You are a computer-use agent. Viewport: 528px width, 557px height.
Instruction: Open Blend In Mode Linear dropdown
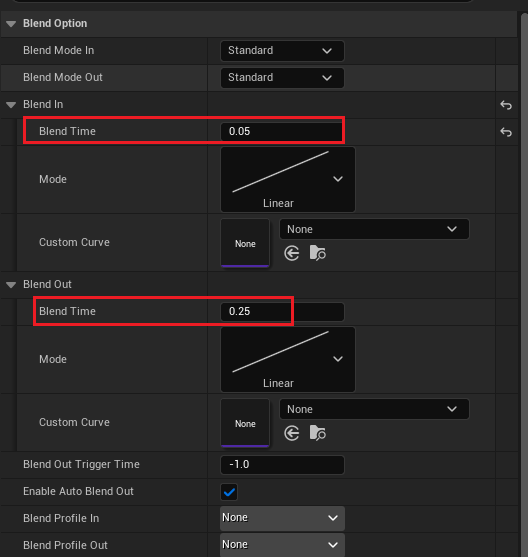click(x=288, y=179)
